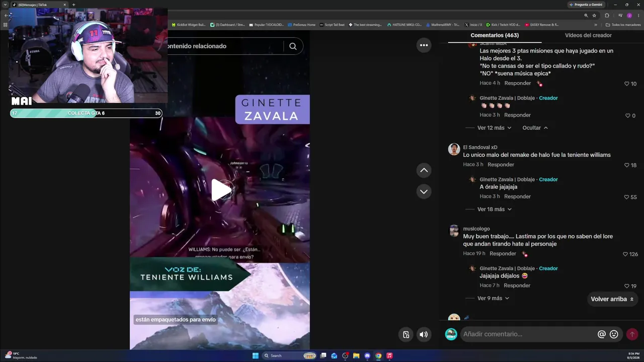Viewport: 644px width, 362px height.
Task: Like El Sandoval xD's comment
Action: [x=627, y=165]
